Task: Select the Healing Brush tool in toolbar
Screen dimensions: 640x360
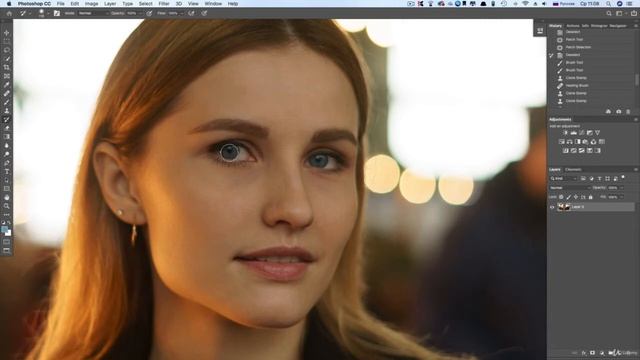Action: coord(7,93)
